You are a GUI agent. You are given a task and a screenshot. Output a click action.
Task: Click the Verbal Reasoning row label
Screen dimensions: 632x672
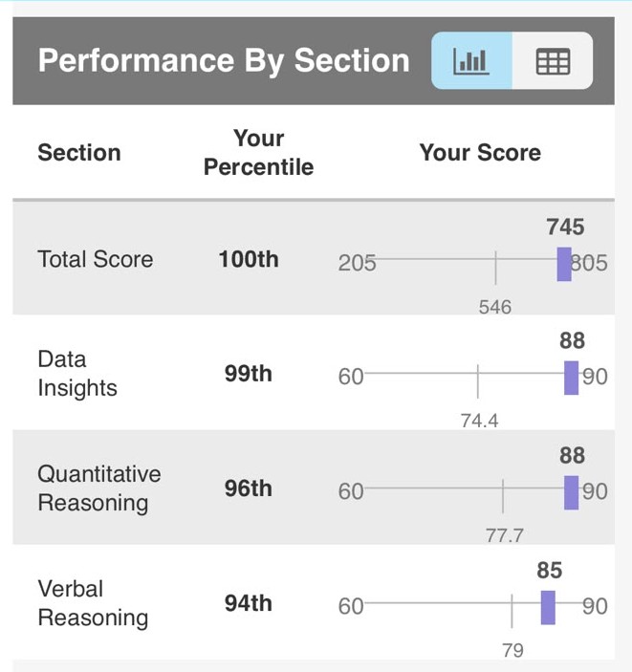(93, 603)
